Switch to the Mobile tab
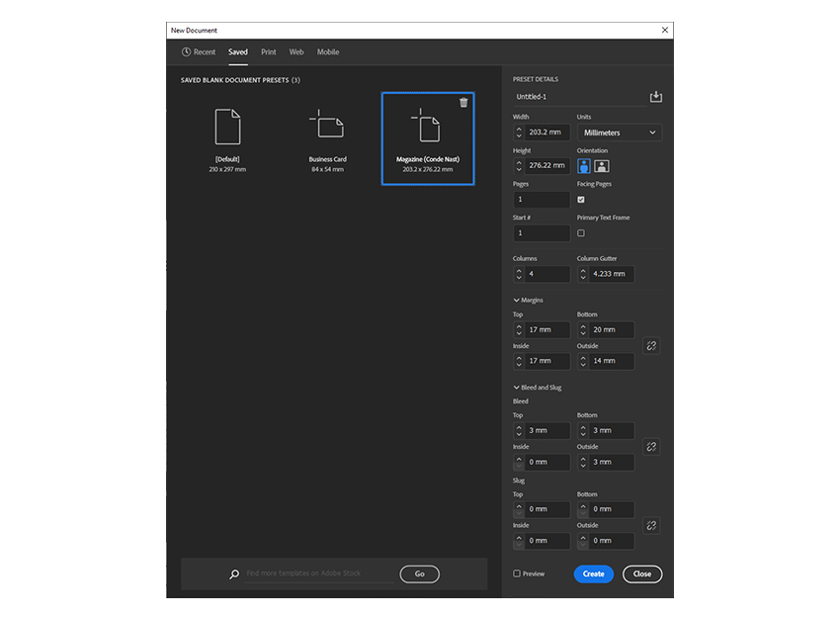This screenshot has width=840, height=618. (x=328, y=52)
